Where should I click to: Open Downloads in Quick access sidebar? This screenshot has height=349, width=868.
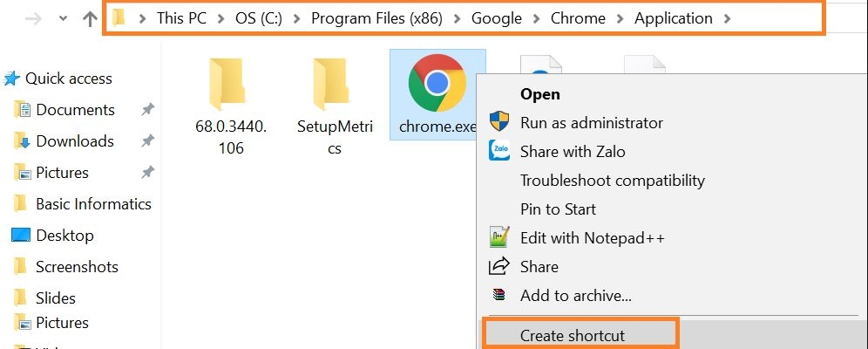[74, 141]
